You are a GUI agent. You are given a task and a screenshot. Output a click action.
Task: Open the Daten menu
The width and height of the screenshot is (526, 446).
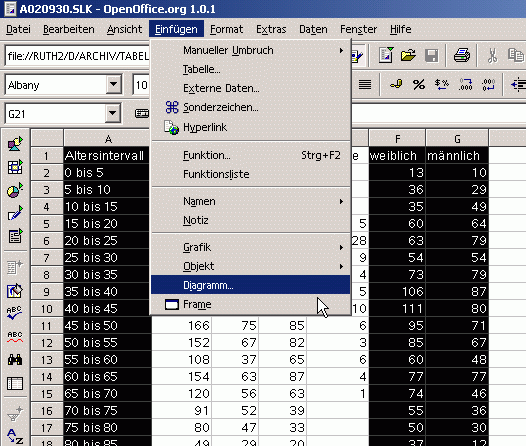(313, 29)
